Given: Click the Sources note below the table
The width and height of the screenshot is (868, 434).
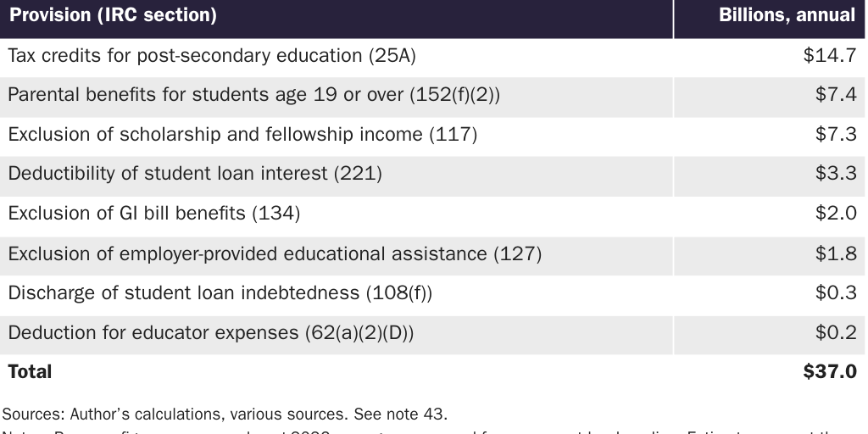Looking at the screenshot, I should click(x=225, y=414).
